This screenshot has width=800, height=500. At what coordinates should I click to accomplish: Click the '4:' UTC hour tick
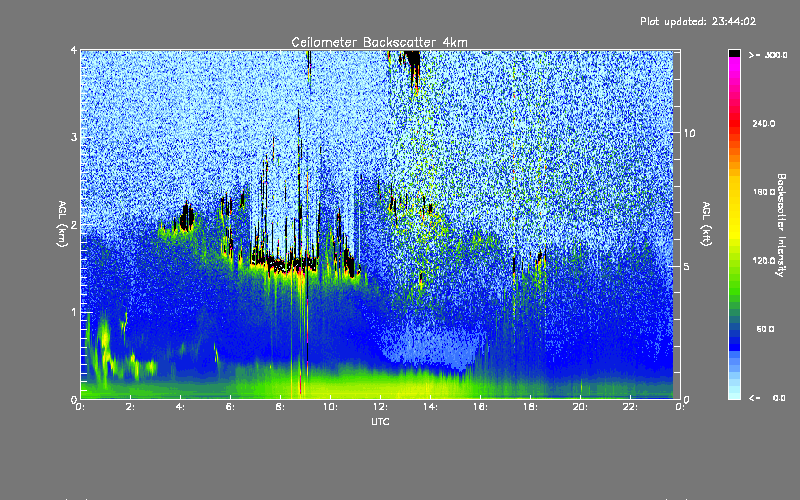point(180,407)
